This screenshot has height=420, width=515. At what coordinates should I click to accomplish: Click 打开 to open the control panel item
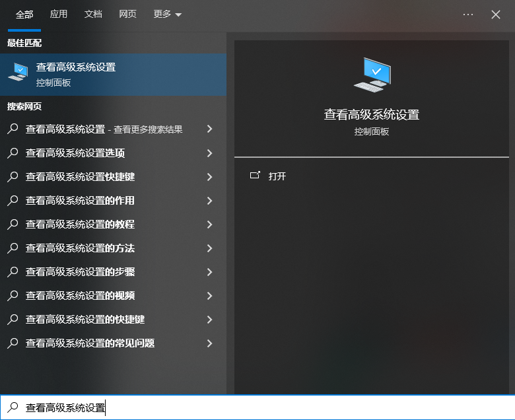pos(277,176)
